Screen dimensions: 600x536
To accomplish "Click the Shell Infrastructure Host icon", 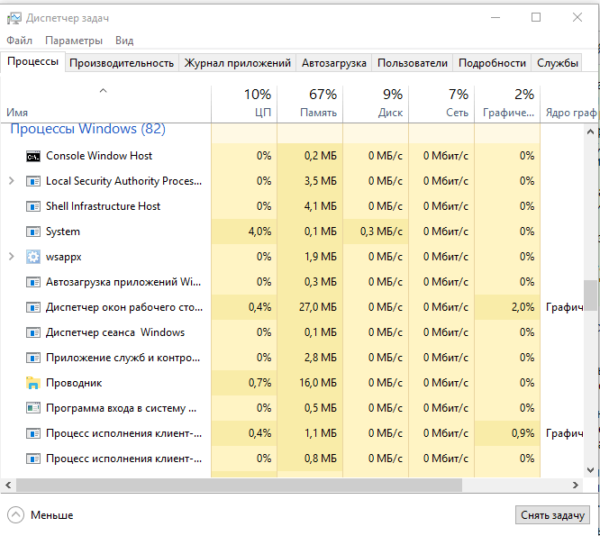I will tap(33, 207).
